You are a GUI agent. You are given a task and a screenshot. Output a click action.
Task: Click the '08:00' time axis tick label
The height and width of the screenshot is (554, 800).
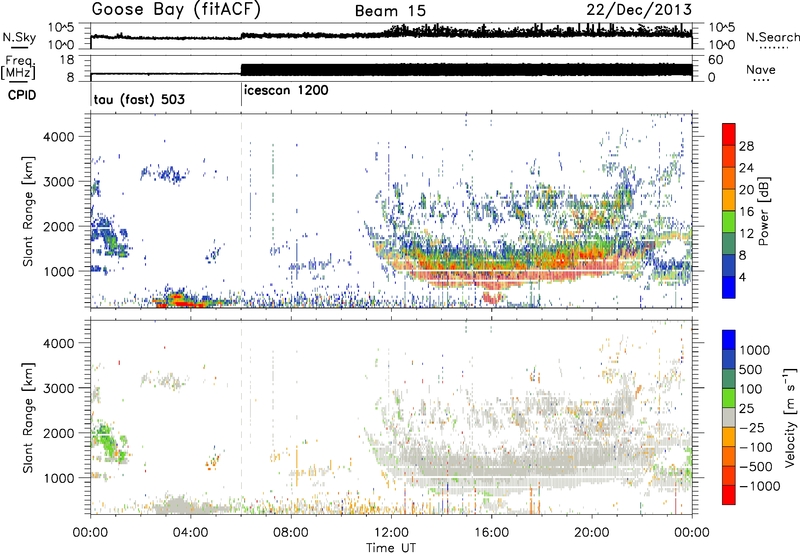click(291, 533)
